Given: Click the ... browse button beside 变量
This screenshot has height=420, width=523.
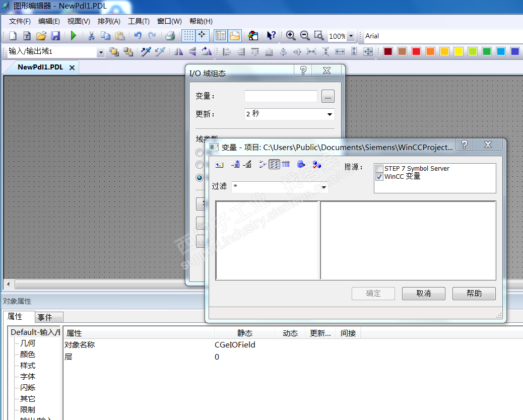Looking at the screenshot, I should point(328,96).
